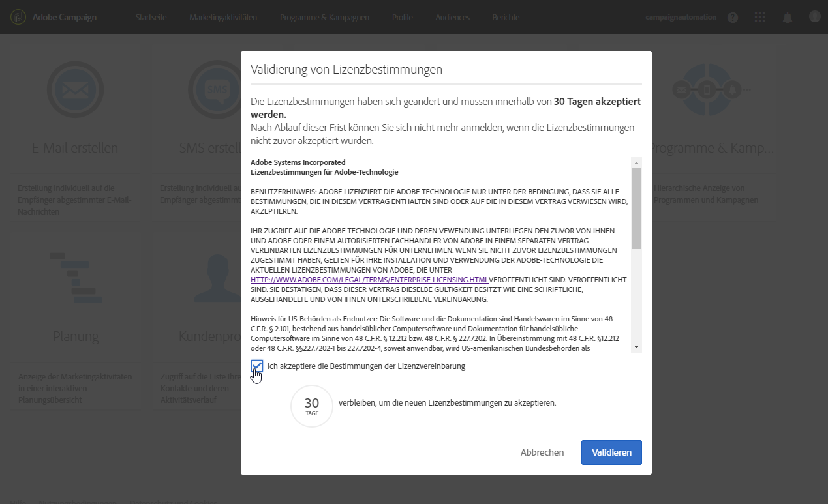
Task: Click the Adobe Campaign logo icon
Action: coord(18,17)
